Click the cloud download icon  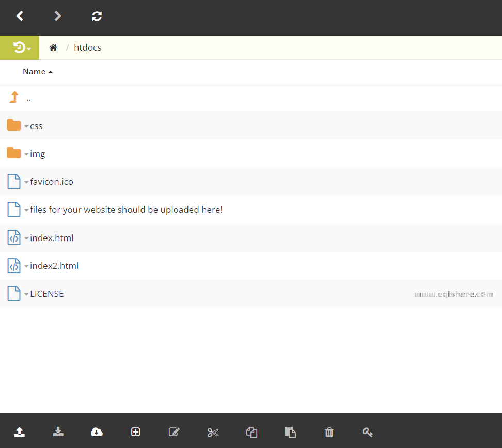(97, 432)
